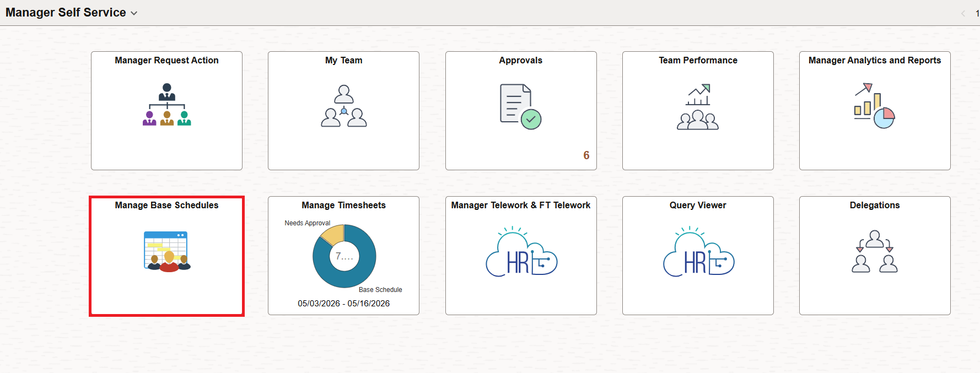
Task: Click the Approvals tile title
Action: point(521,60)
